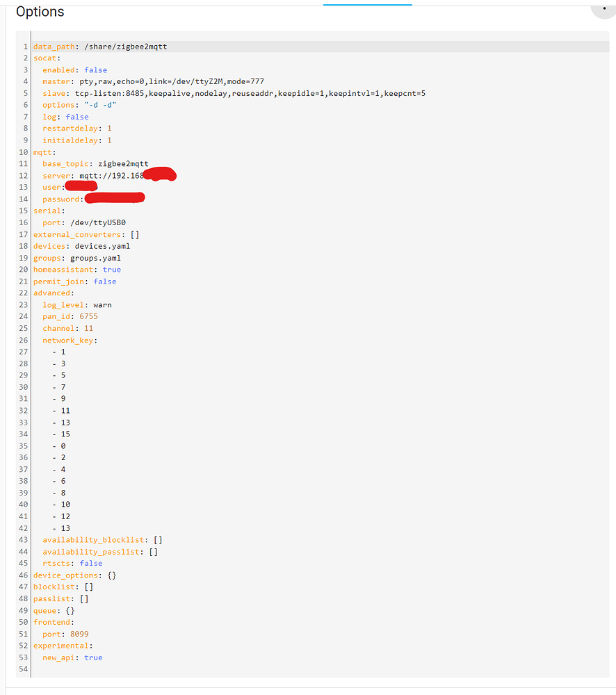Click the pan_id value 6755
616x695 pixels.
coord(88,316)
